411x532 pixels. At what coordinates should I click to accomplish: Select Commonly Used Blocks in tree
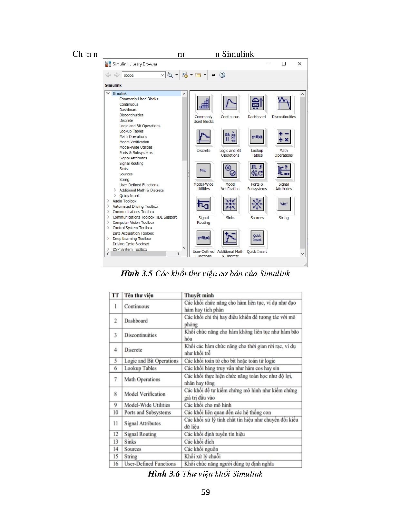tap(139, 99)
